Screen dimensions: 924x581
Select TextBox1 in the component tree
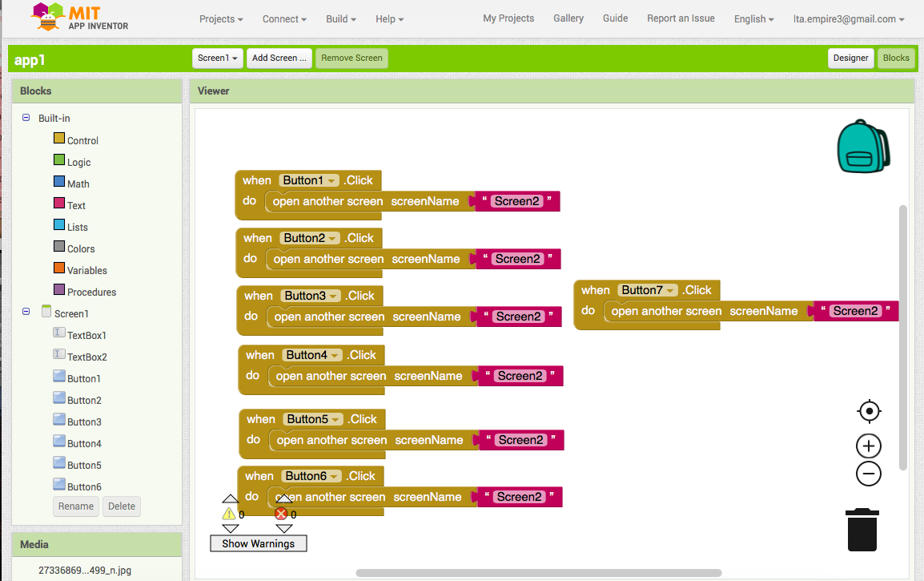click(x=86, y=336)
